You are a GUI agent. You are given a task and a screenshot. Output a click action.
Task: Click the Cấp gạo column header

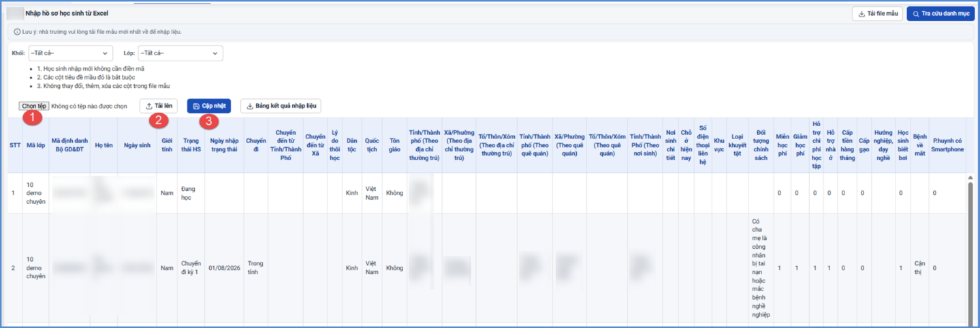(864, 145)
